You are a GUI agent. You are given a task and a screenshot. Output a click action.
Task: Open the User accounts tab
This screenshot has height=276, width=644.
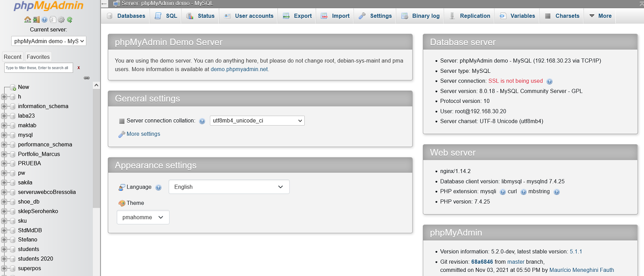coord(248,15)
